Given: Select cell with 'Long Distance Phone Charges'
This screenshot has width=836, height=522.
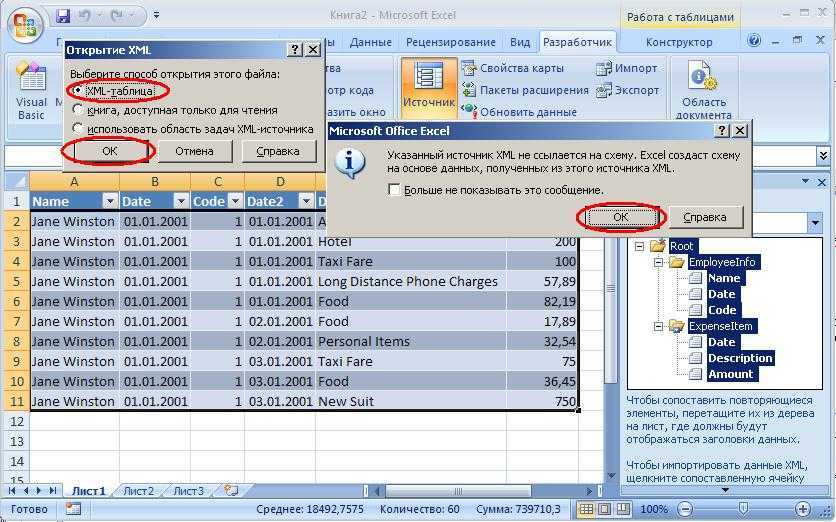Looking at the screenshot, I should point(411,282).
